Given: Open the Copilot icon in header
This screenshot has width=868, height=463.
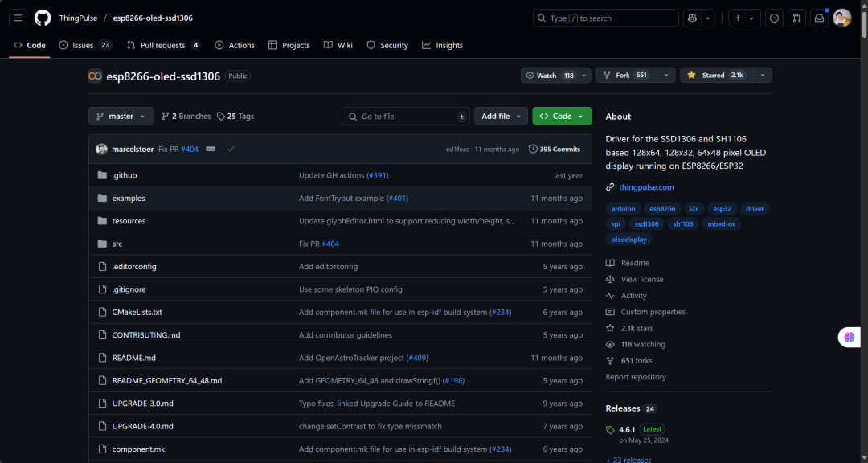Looking at the screenshot, I should point(692,18).
